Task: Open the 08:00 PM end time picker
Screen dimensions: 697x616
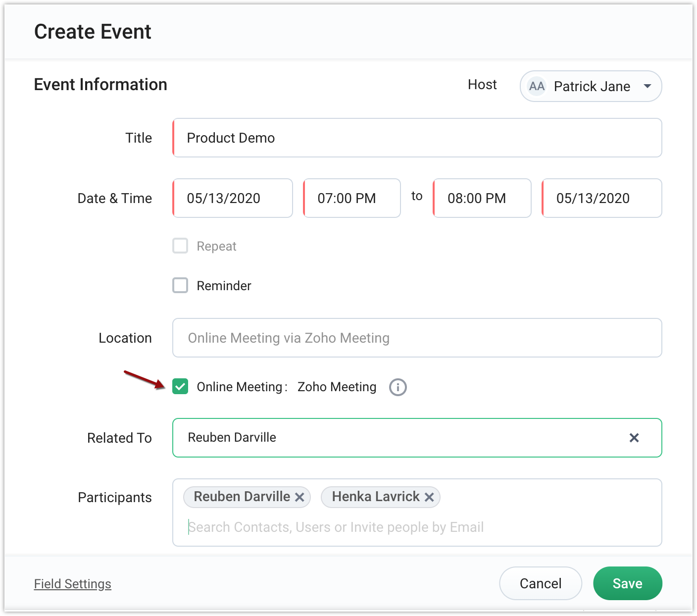Action: pyautogui.click(x=482, y=198)
